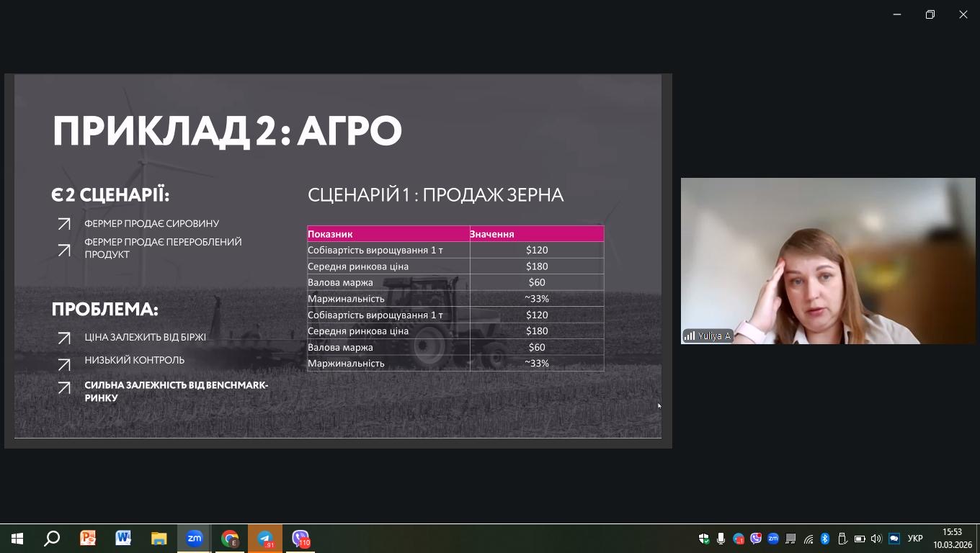Viewport: 980px width, 553px height.
Task: Click the Значення table header
Action: [x=537, y=234]
